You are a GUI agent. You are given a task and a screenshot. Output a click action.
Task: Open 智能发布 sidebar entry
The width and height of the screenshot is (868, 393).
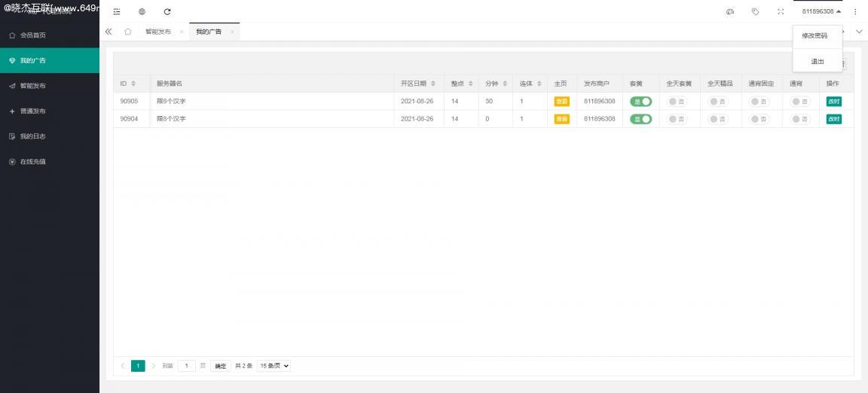(x=50, y=86)
